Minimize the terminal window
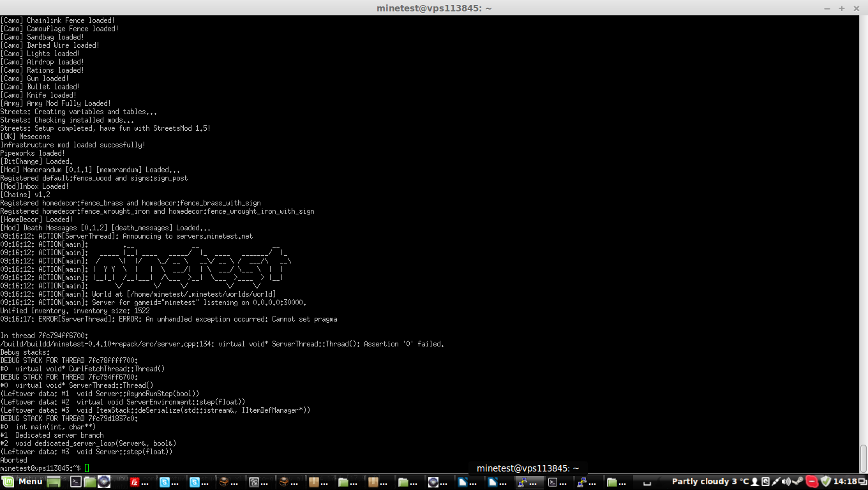Viewport: 868px width, 490px height. (827, 8)
